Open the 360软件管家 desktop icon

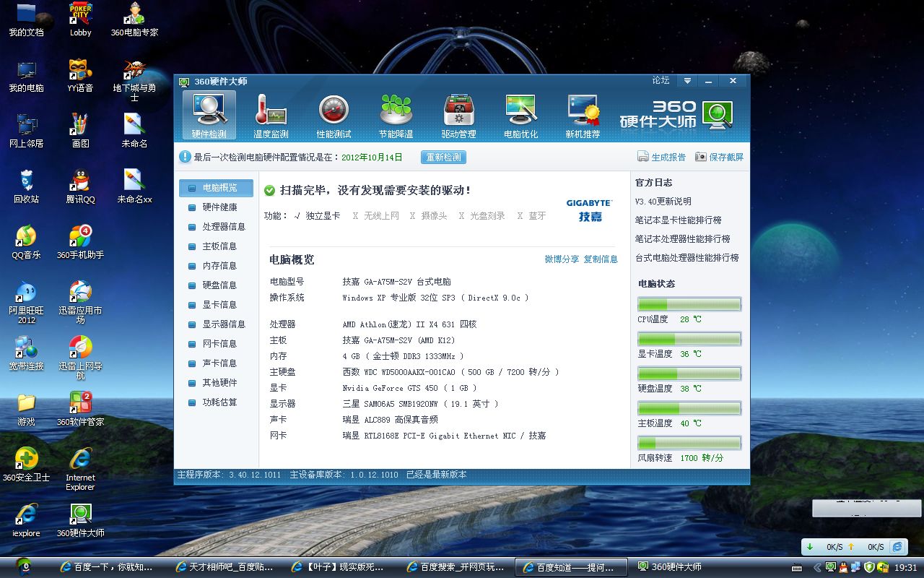(80, 409)
